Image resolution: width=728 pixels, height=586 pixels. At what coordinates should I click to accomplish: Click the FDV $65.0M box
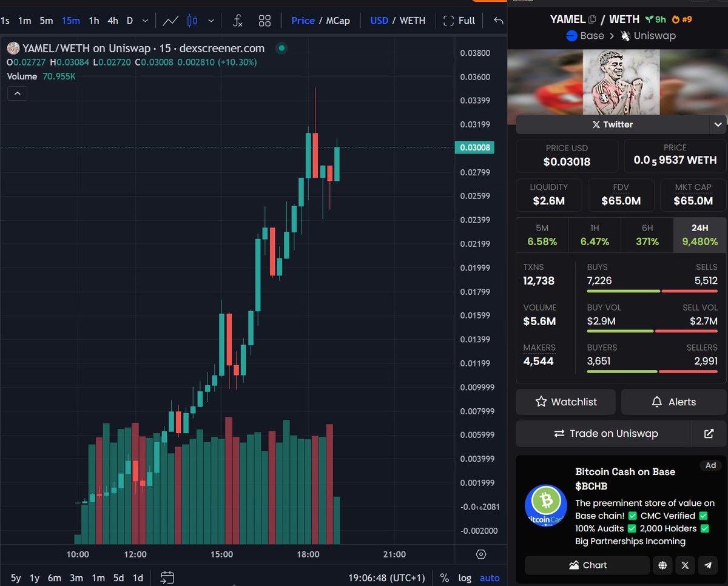point(621,195)
